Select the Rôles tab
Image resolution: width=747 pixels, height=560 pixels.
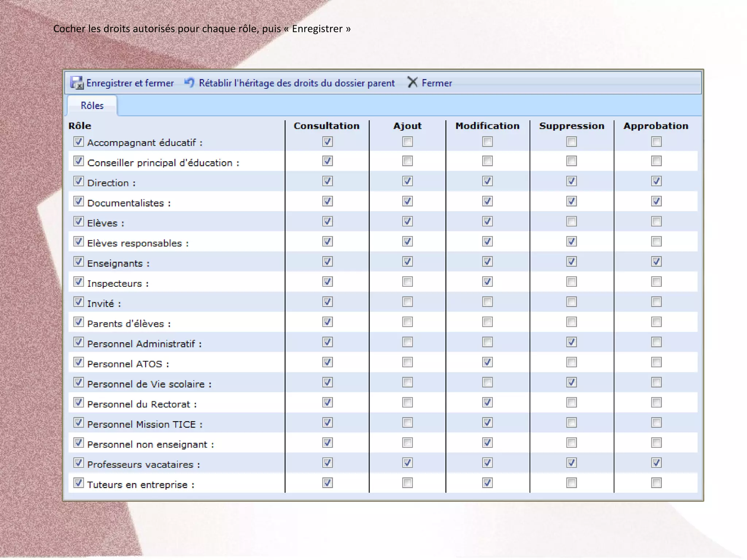92,106
